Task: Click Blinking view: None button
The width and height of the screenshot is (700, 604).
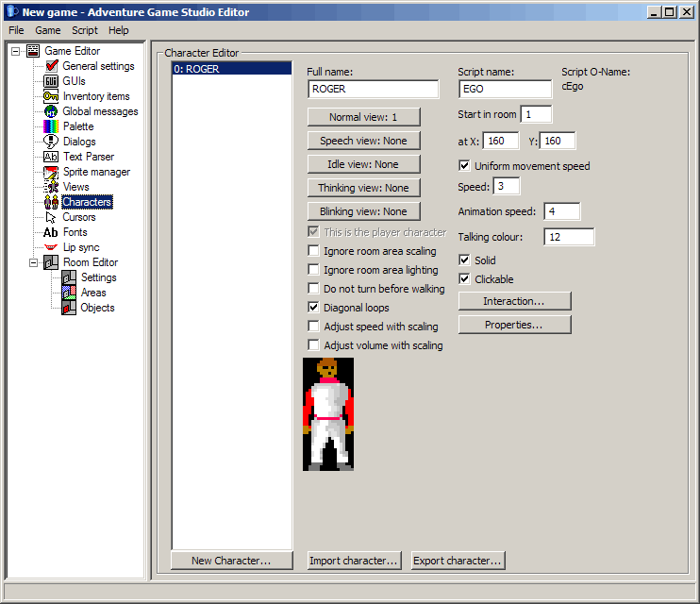Action: pyautogui.click(x=364, y=211)
